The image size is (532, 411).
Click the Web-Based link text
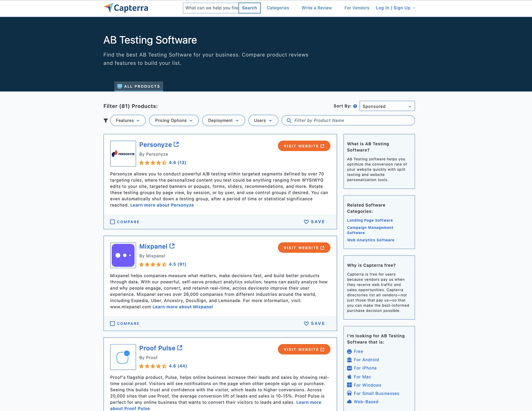(x=366, y=402)
